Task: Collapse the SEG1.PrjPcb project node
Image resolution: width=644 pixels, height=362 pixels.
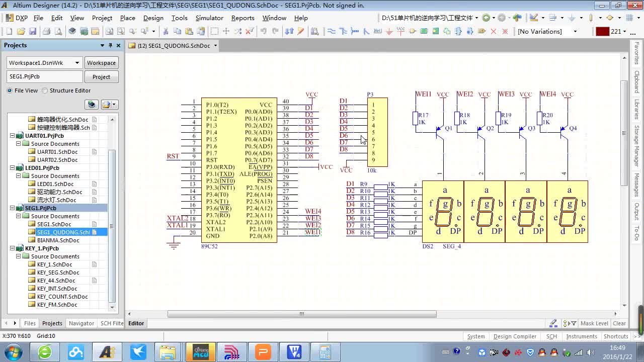Action: coord(13,208)
